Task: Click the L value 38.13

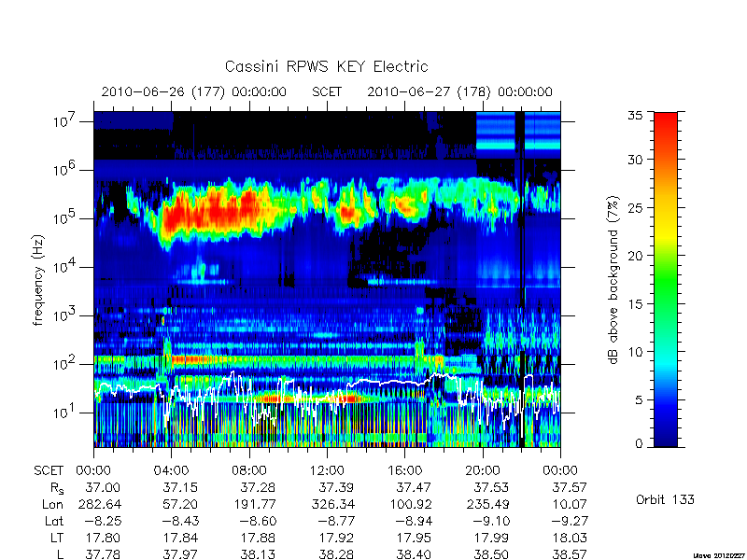Action: pos(258,554)
